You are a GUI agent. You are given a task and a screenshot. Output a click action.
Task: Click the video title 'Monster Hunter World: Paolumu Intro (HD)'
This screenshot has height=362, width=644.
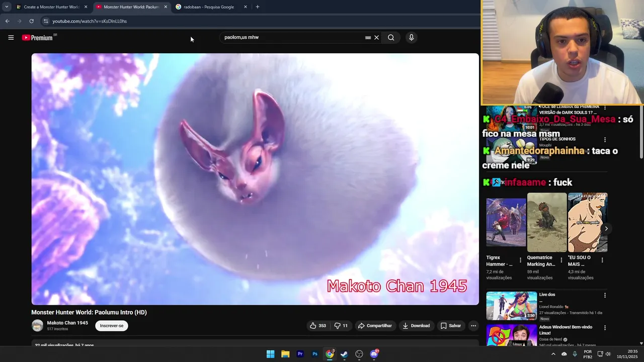click(89, 312)
